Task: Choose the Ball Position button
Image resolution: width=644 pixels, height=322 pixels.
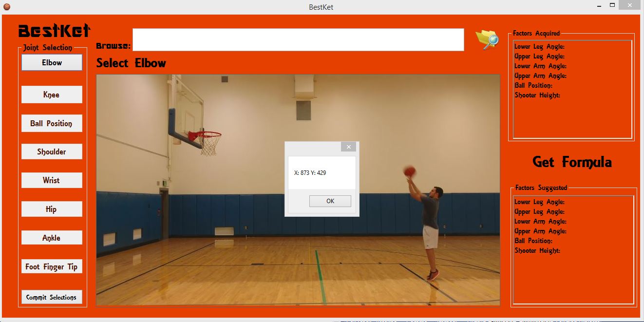Action: pos(52,123)
